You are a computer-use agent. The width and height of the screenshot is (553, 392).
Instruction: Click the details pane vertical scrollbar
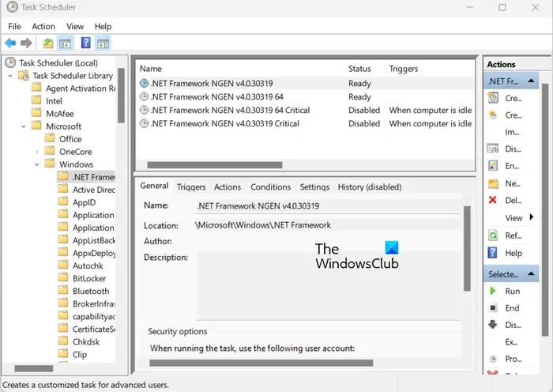point(467,249)
